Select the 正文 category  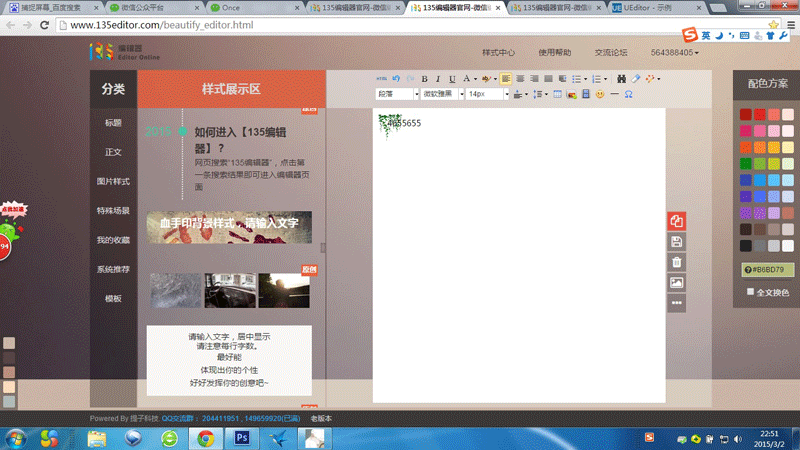coord(113,152)
